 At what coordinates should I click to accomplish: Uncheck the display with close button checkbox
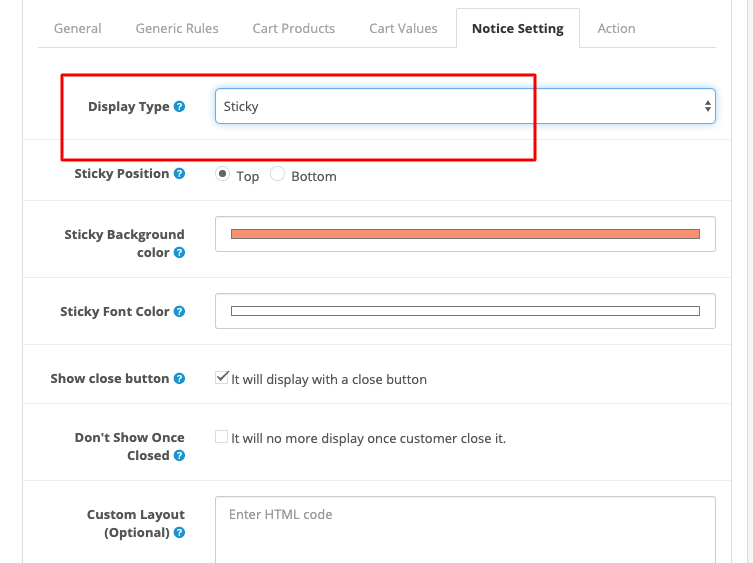tap(221, 378)
